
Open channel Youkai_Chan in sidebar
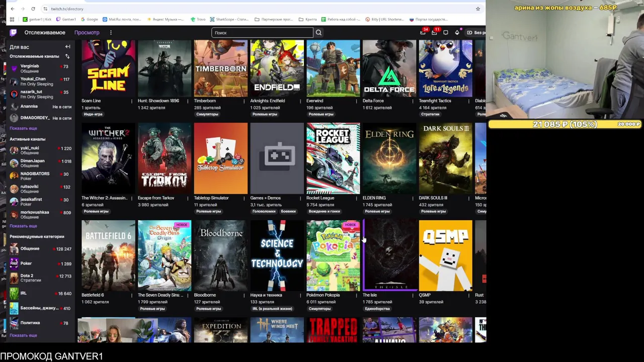coord(39,81)
